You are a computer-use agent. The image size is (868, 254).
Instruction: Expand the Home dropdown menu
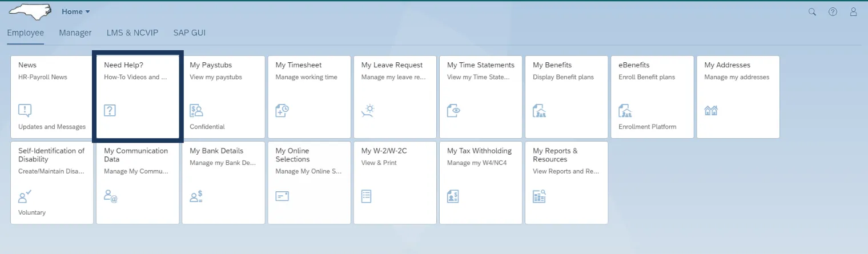76,12
